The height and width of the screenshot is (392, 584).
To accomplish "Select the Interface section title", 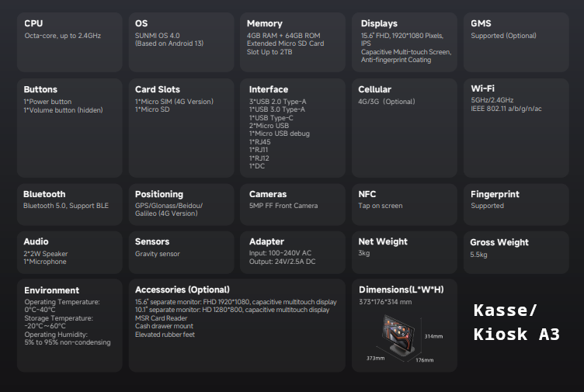I will tap(269, 89).
